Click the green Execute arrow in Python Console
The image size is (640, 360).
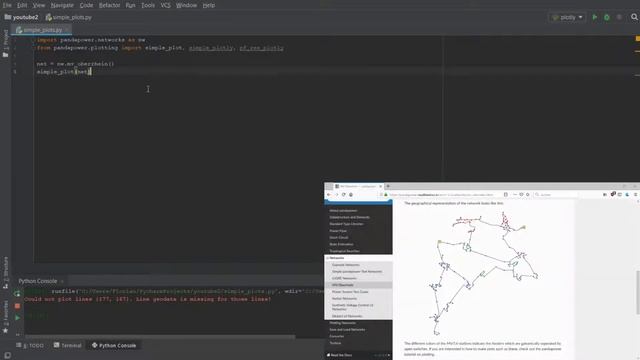point(17,317)
